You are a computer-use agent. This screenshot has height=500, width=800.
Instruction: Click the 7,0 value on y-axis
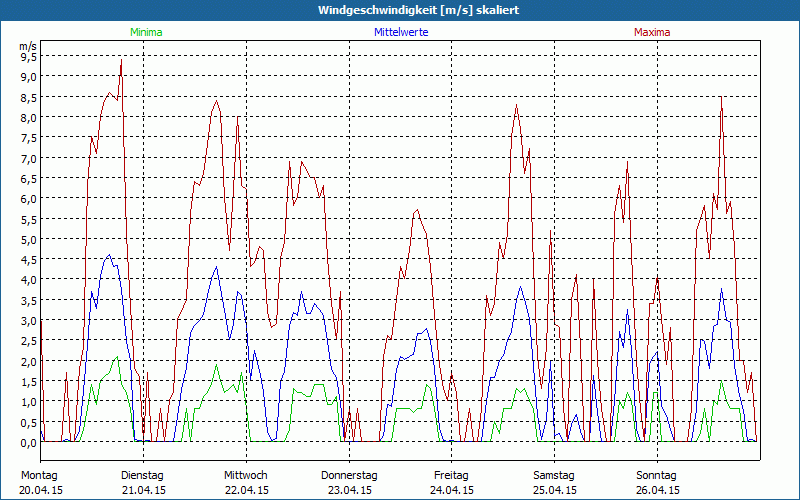tap(29, 158)
